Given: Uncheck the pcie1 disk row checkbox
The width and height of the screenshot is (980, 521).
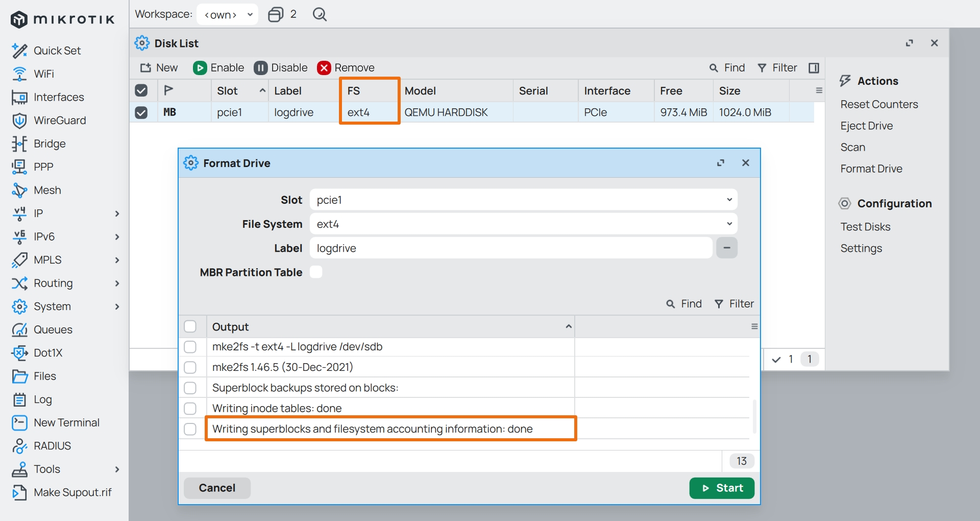Looking at the screenshot, I should 141,112.
